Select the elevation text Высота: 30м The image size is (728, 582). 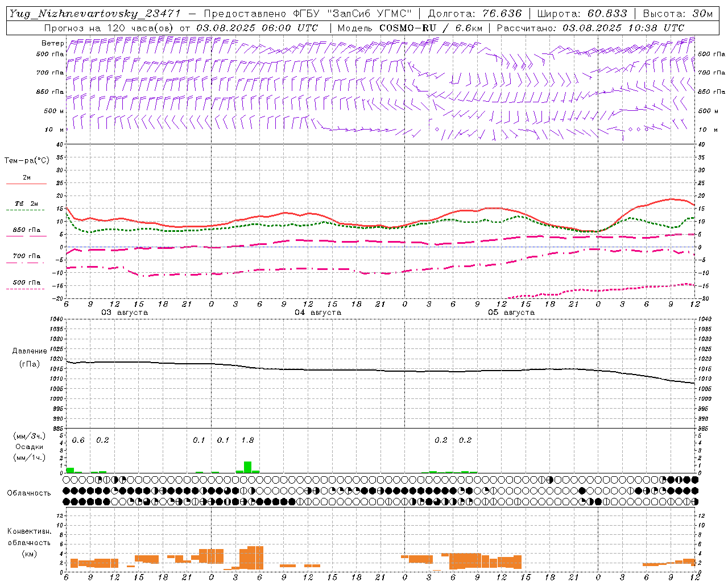pos(677,14)
